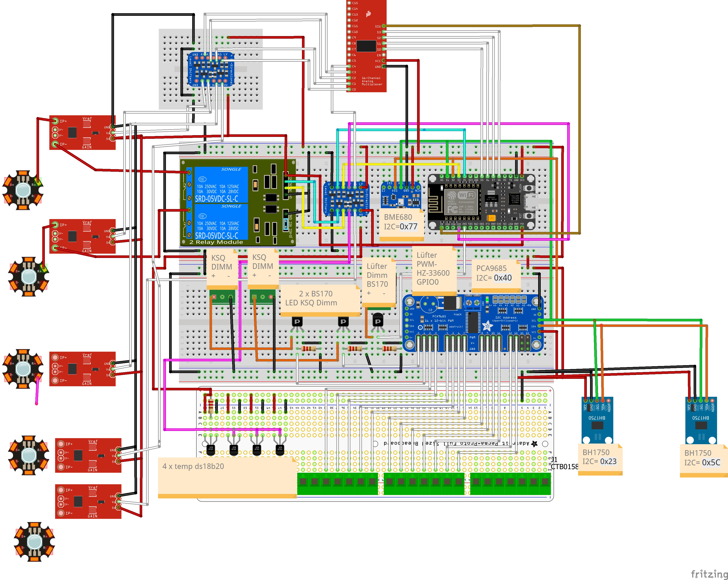
Task: Click the topmost red current sensor board
Action: [82, 133]
